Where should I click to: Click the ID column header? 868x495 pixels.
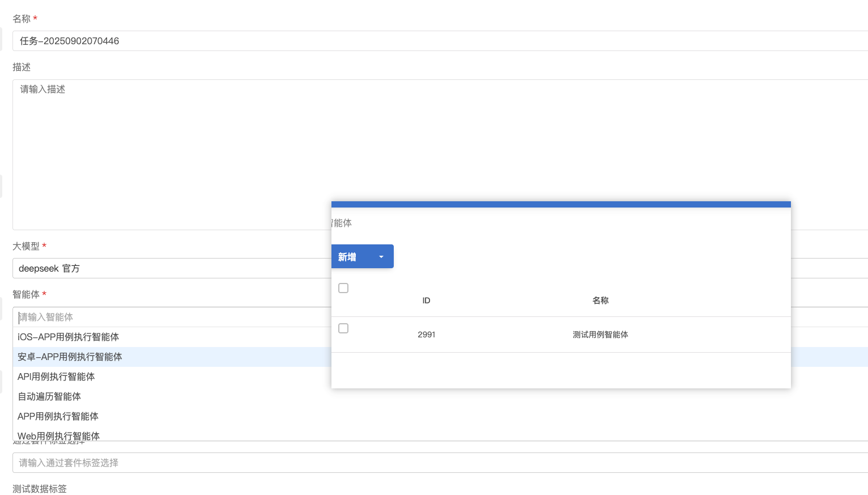[x=426, y=301]
